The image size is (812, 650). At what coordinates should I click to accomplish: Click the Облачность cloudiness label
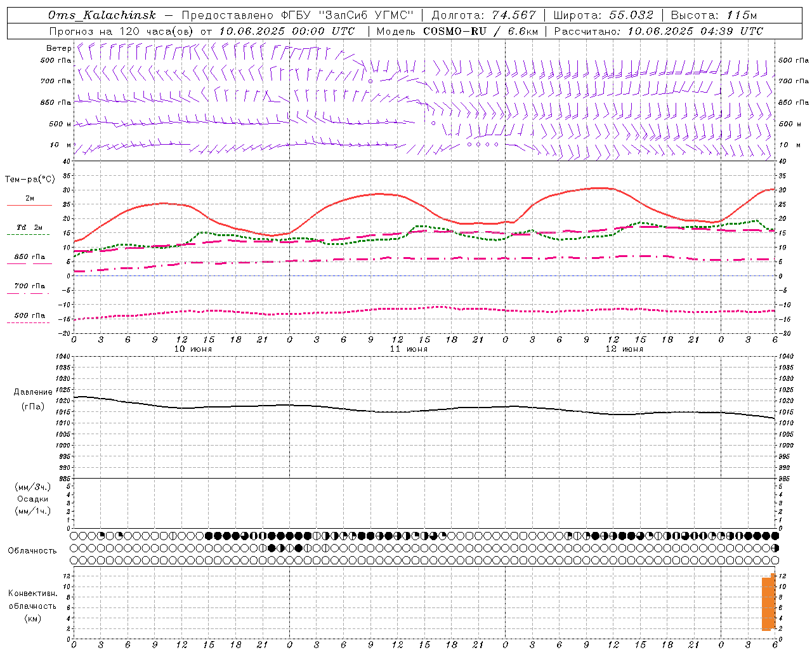(32, 551)
